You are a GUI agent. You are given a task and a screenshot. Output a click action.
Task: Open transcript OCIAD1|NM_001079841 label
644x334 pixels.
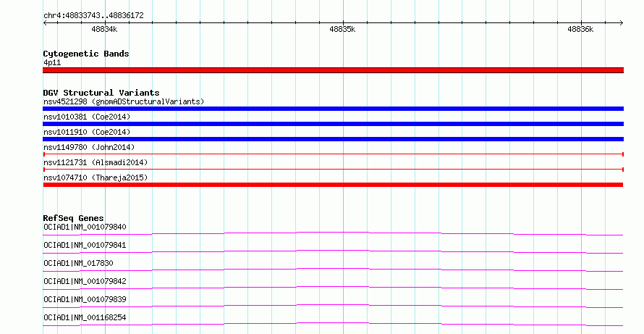click(x=85, y=245)
